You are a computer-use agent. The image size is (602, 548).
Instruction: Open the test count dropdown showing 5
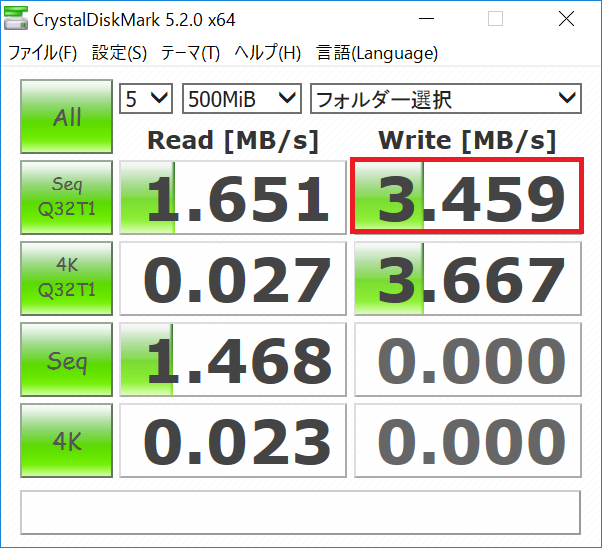tap(146, 99)
